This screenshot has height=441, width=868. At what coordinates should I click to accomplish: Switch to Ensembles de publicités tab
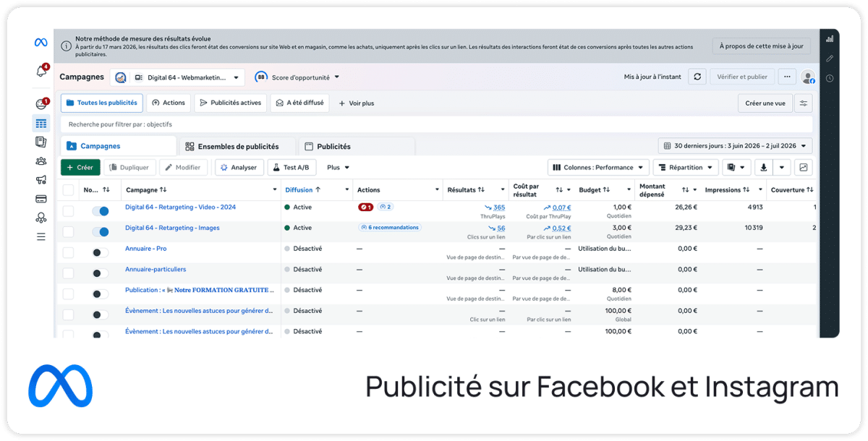(237, 146)
